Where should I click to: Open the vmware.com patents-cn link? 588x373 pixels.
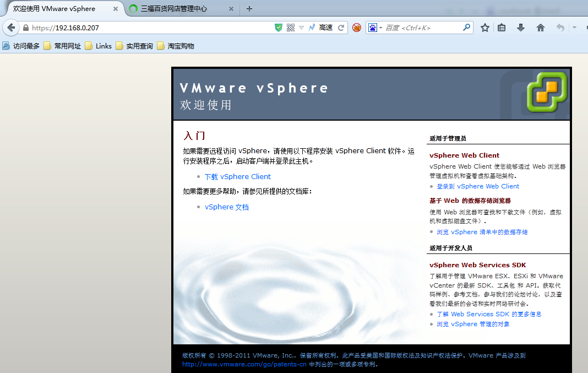tap(244, 364)
